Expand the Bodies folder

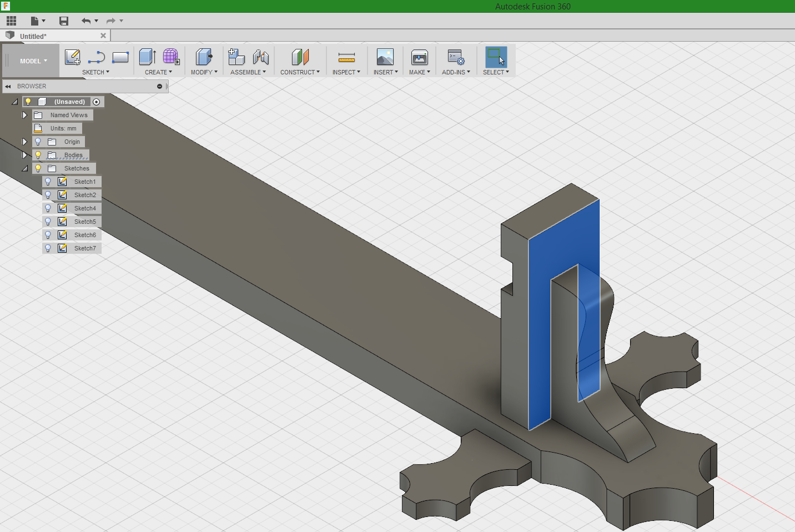point(24,155)
